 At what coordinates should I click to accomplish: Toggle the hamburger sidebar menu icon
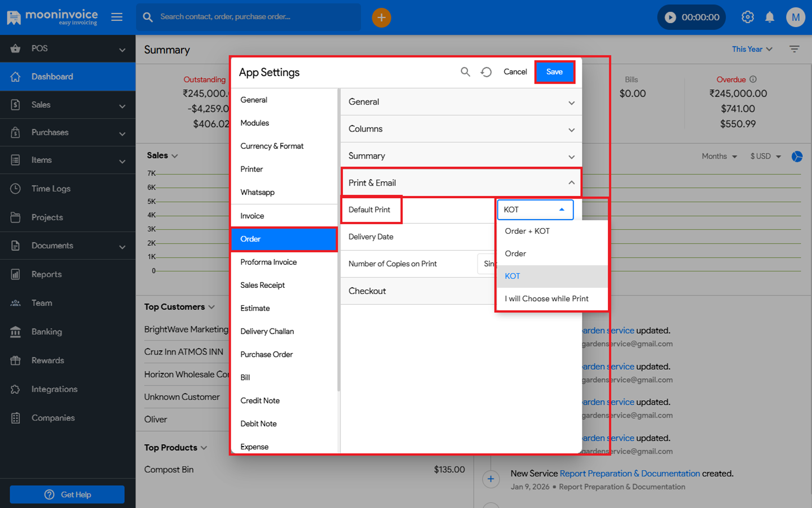117,17
